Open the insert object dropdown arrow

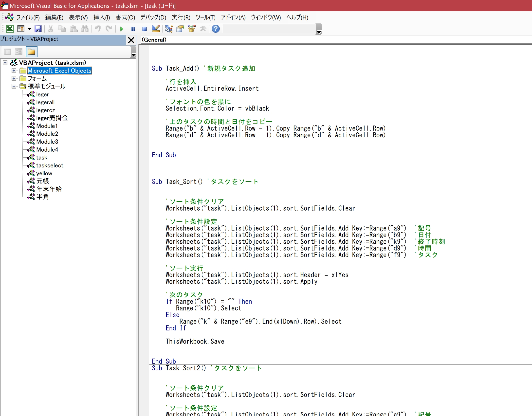(29, 29)
